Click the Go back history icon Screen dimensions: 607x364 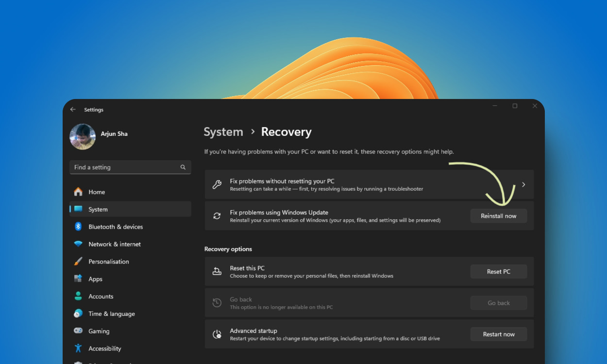[x=217, y=303]
